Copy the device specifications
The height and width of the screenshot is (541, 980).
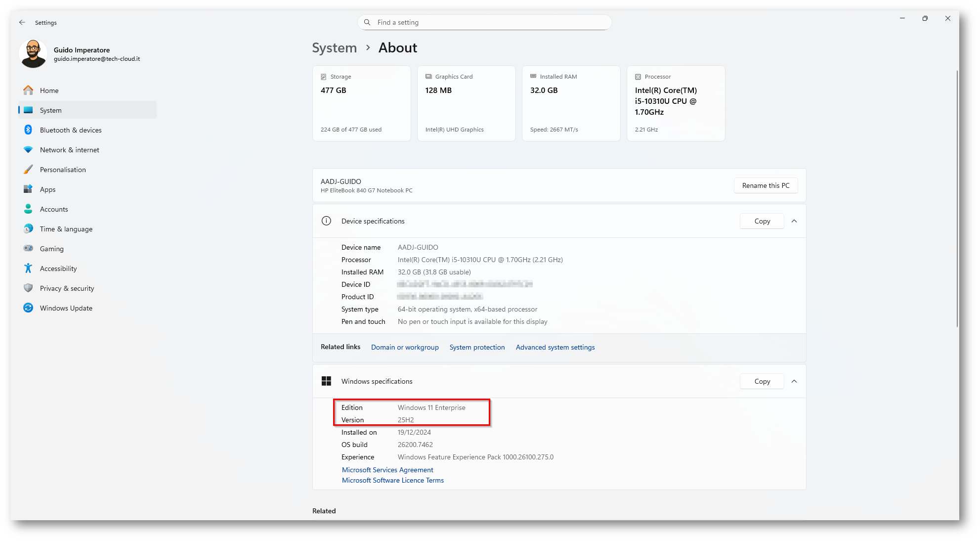coord(762,221)
